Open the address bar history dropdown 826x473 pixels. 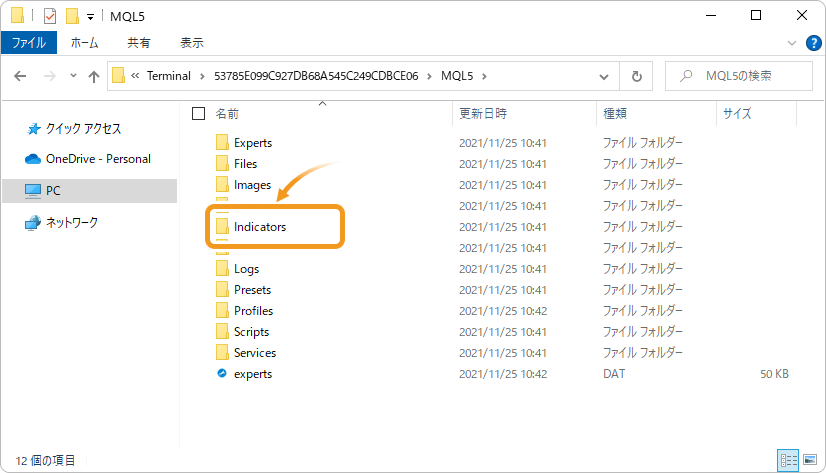604,77
